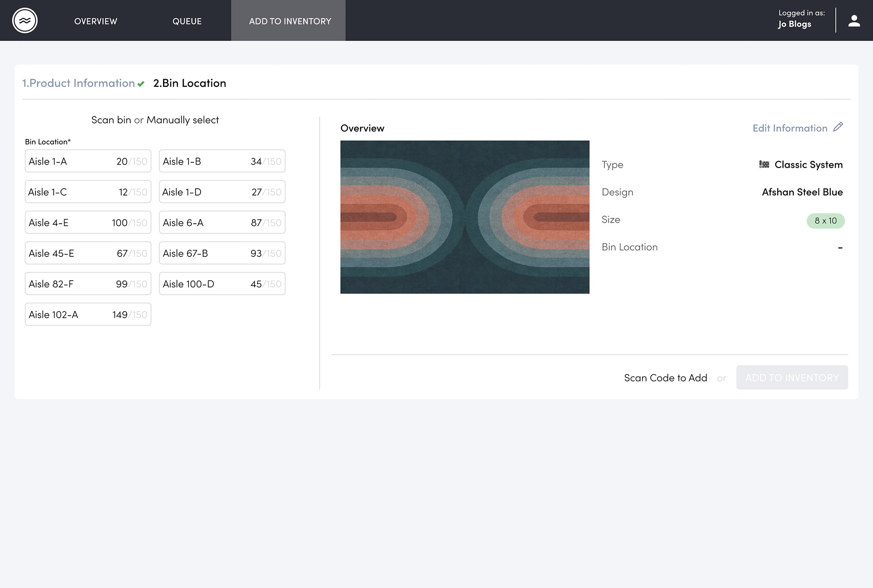Screen dimensions: 873x588
Task: Open the user profile icon
Action: point(854,21)
